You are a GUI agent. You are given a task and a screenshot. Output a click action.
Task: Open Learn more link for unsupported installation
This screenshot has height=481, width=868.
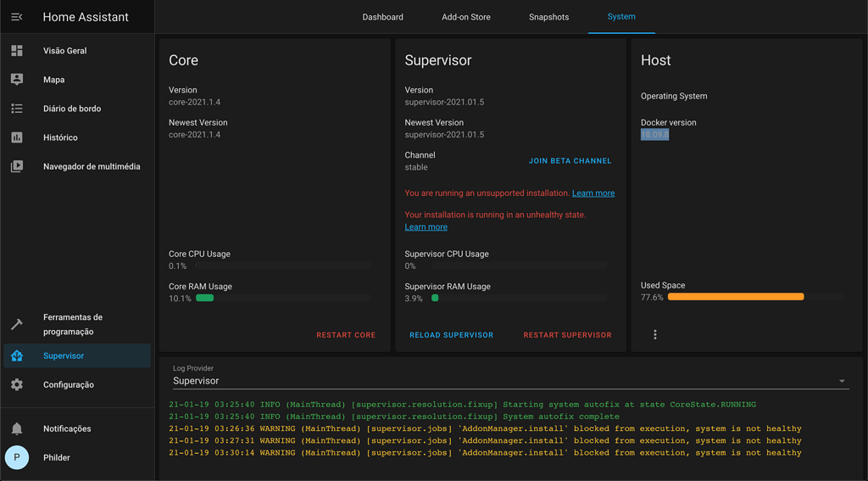click(x=593, y=193)
